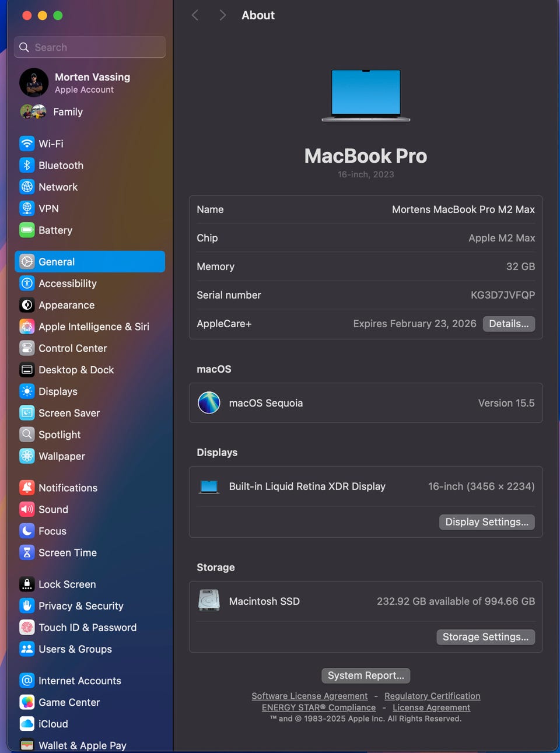This screenshot has height=753, width=560.
Task: Open Battery settings icon
Action: [27, 230]
